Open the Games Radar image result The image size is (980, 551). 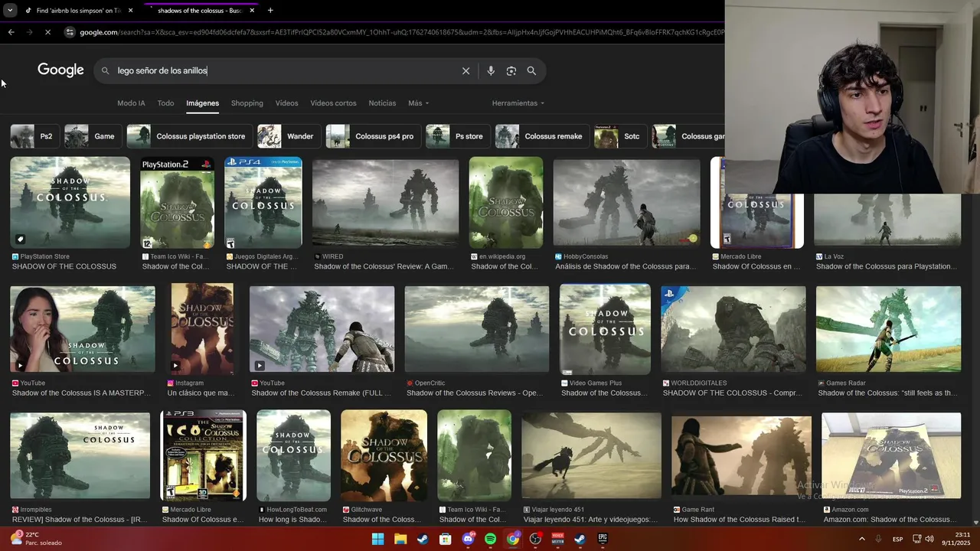[888, 329]
